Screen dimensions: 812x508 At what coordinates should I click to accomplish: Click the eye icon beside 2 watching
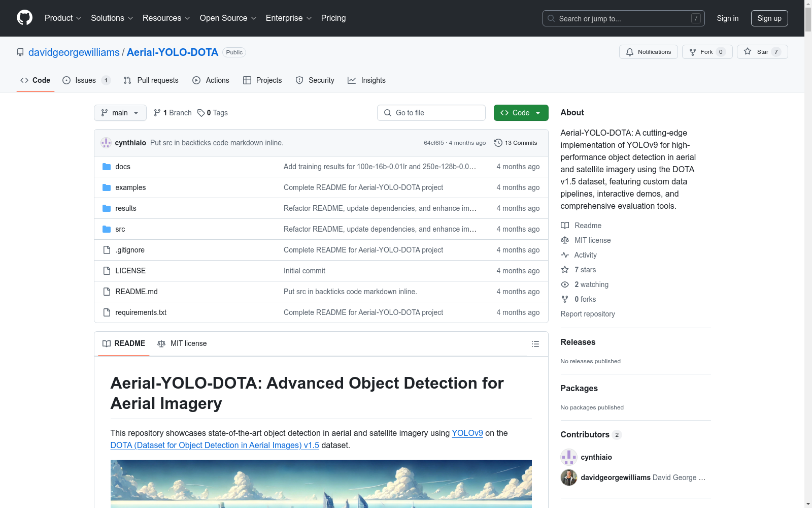click(565, 284)
